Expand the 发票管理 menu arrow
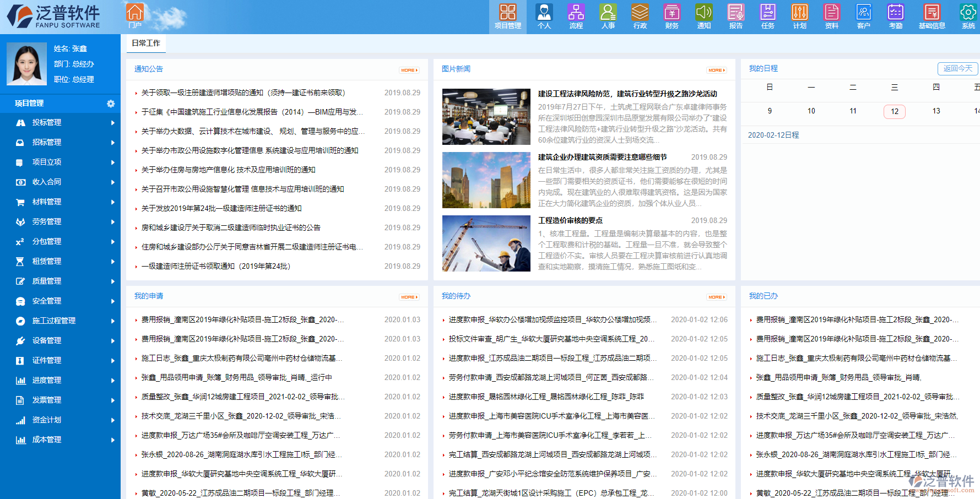The image size is (980, 499). (112, 400)
